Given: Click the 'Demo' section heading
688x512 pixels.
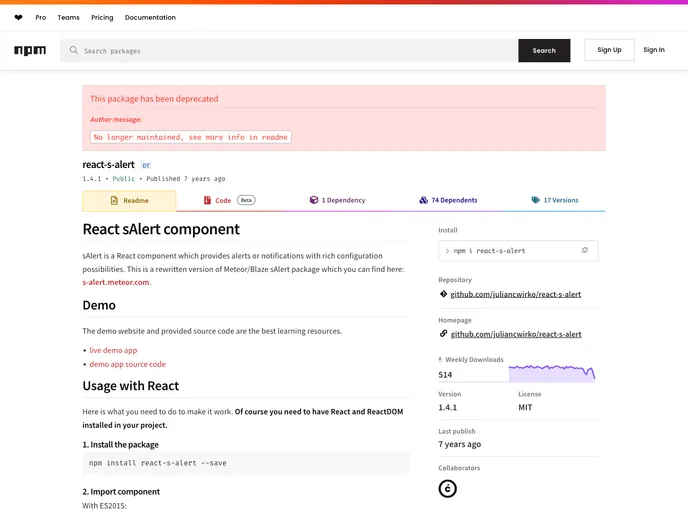Looking at the screenshot, I should click(99, 305).
